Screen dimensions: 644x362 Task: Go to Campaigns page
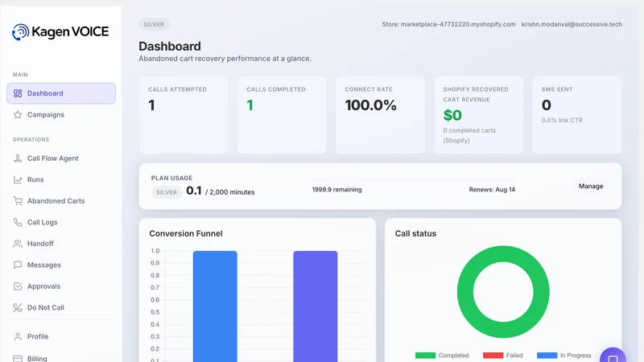click(61, 115)
